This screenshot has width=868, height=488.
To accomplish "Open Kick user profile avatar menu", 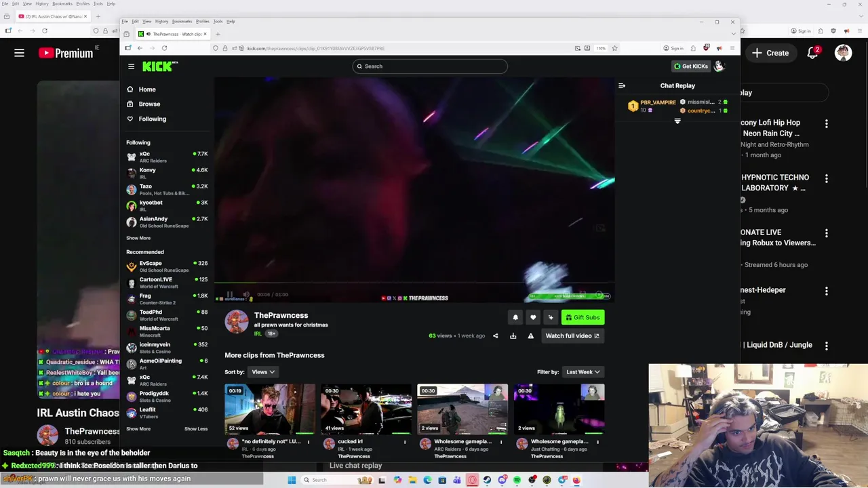I will 719,66.
